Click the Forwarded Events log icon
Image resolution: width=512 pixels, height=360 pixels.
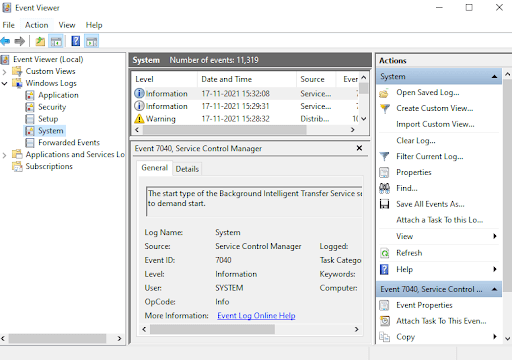point(30,143)
